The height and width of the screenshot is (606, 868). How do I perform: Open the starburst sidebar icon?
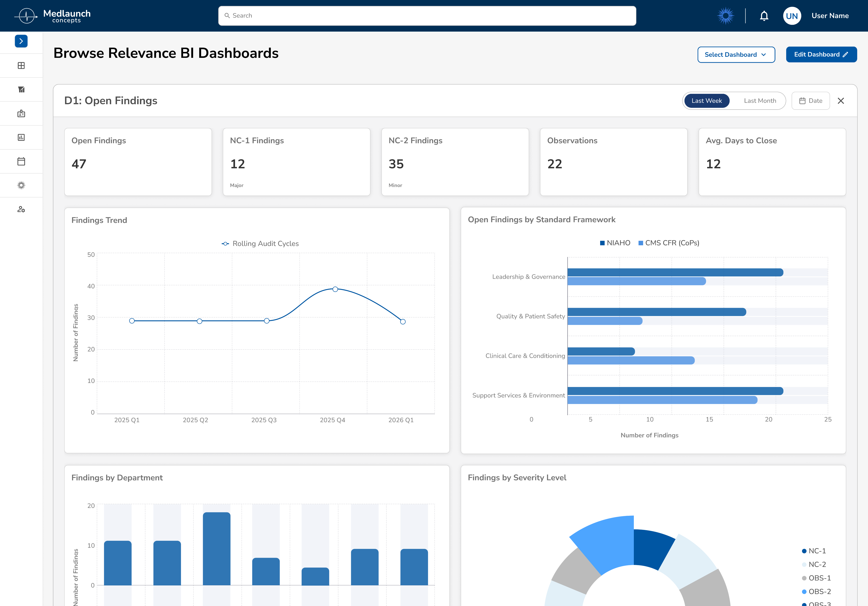(x=21, y=185)
